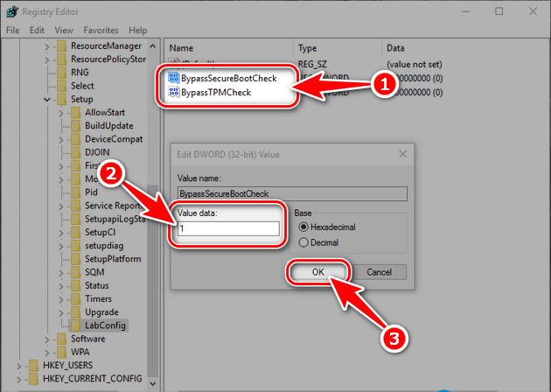This screenshot has height=392, width=551.
Task: Expand the WPA key
Action: click(46, 353)
